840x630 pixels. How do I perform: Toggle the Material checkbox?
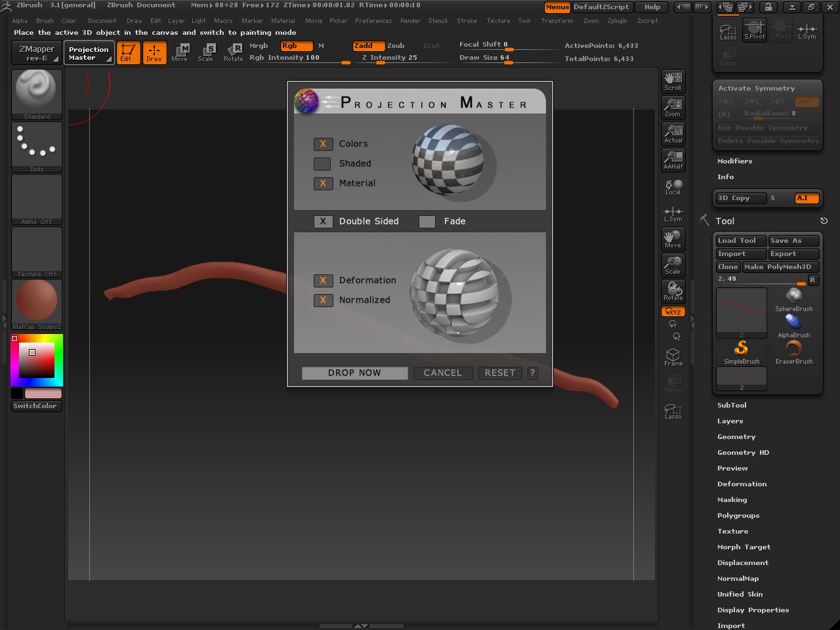322,183
